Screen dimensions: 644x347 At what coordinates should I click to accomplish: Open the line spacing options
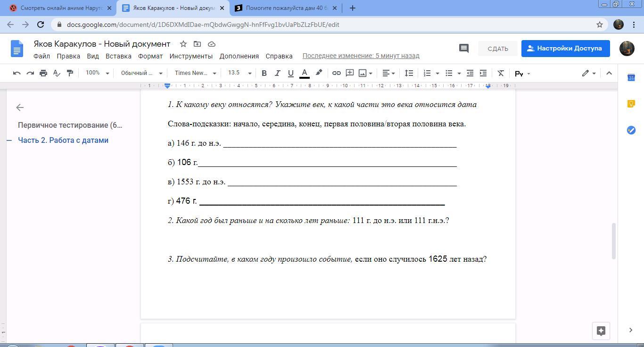409,73
